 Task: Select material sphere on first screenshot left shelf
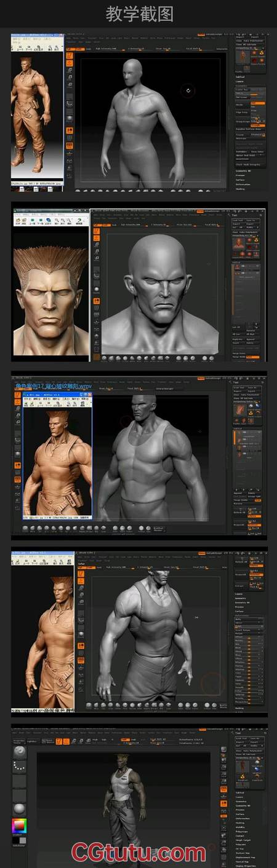[70, 119]
